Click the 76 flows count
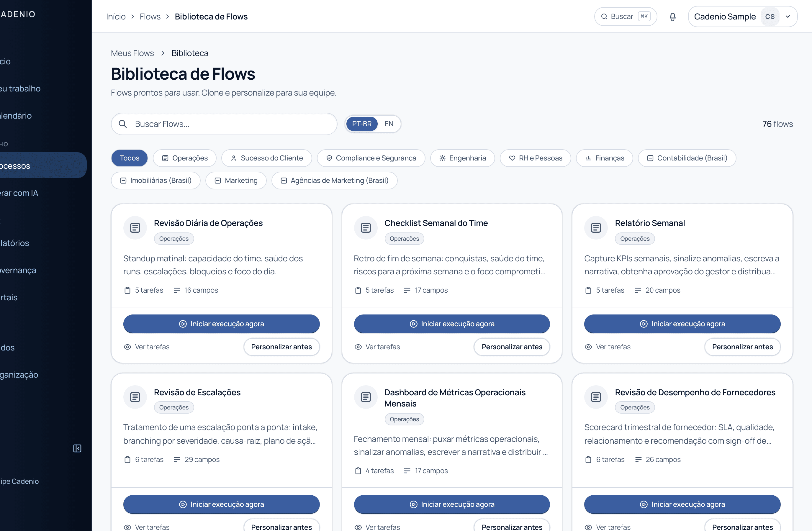This screenshot has width=812, height=531. pos(777,124)
